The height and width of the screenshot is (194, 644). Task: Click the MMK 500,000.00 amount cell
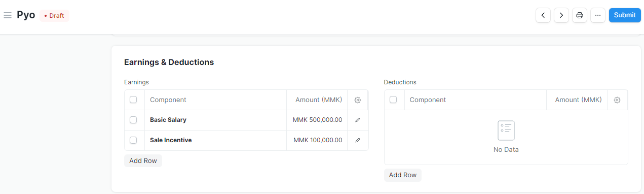tap(317, 120)
